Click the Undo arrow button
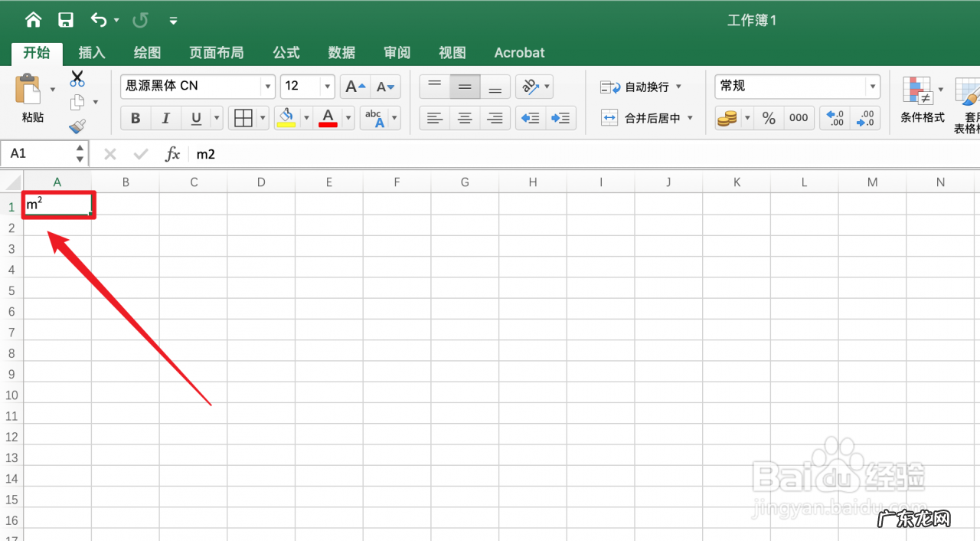This screenshot has width=980, height=541. 100,20
